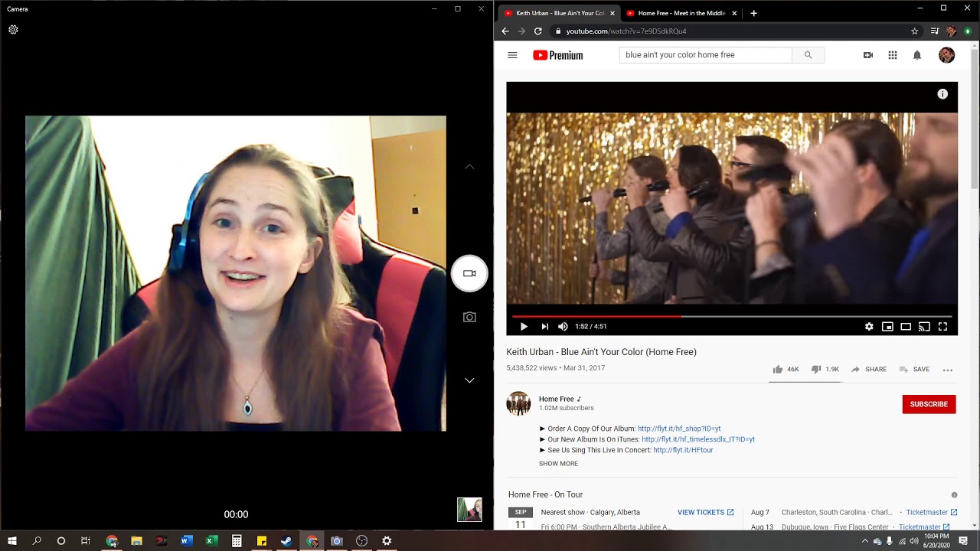Toggle theater mode
The image size is (980, 551).
pos(906,327)
